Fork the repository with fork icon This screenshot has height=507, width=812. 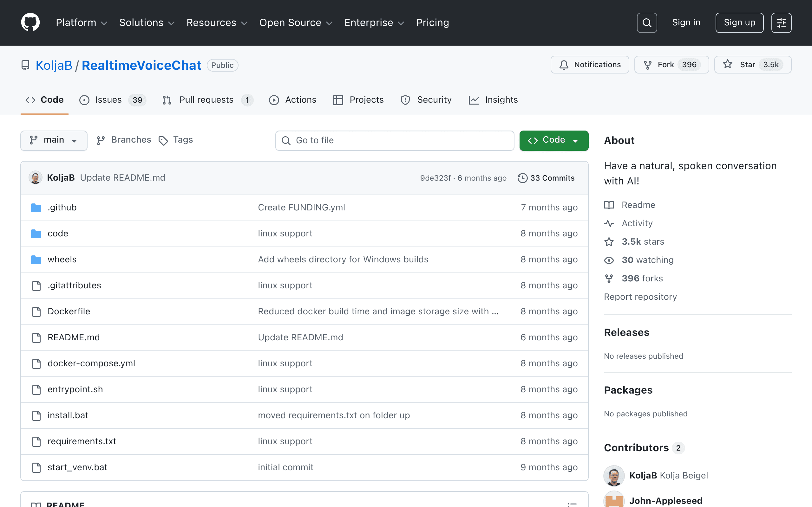671,65
